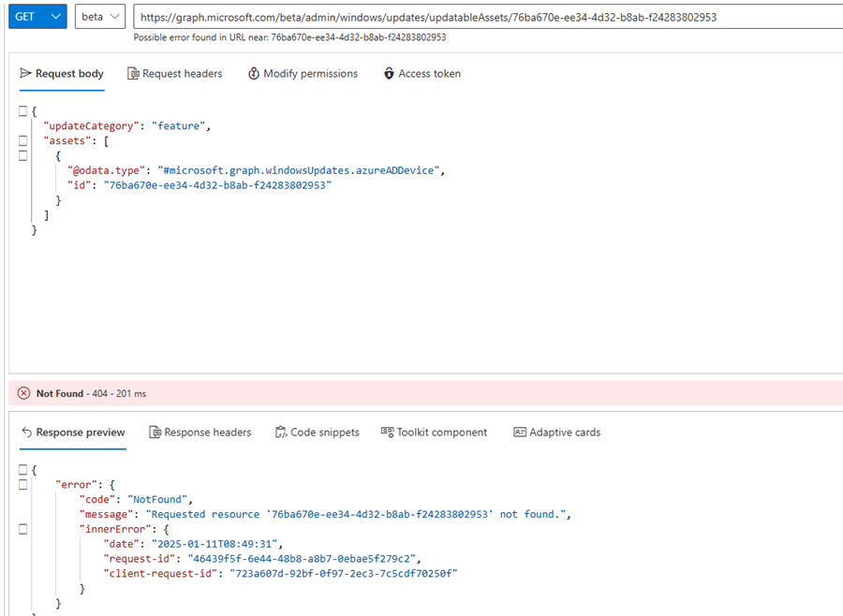Screen dimensions: 843x616
Task: Collapse the "innerError" object in response
Action: point(22,529)
